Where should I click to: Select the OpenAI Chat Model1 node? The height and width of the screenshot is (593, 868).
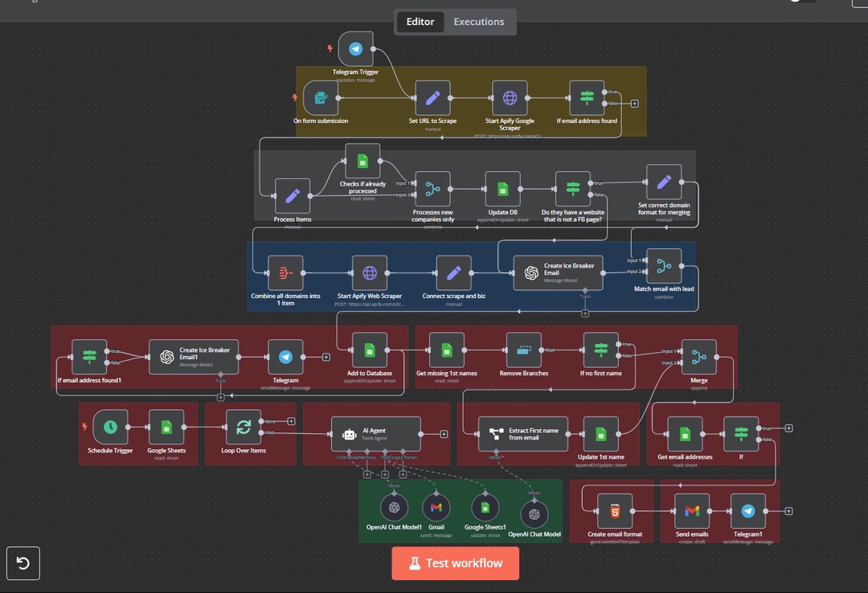pyautogui.click(x=394, y=507)
